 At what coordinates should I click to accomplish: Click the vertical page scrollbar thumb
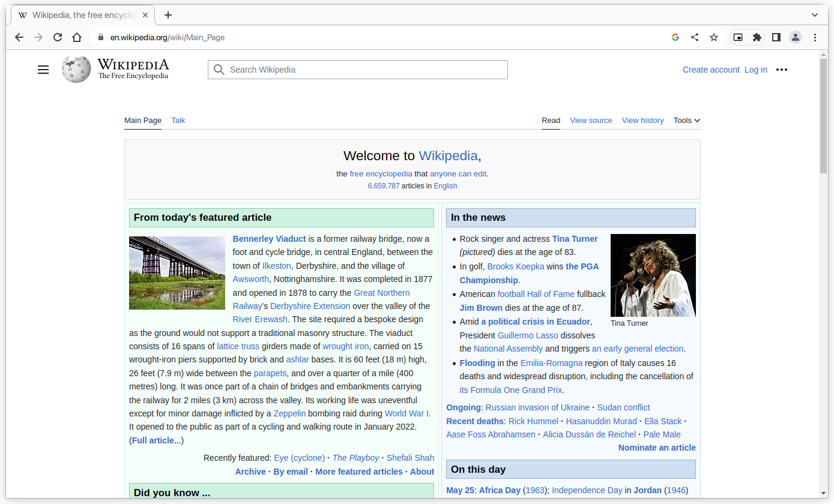(x=824, y=117)
